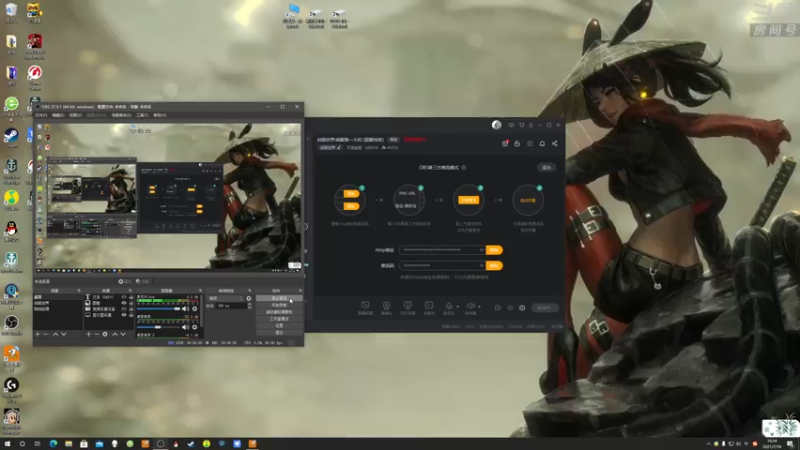Open streaming app settings gear in bottom bar
This screenshot has width=800, height=450.
click(x=522, y=308)
